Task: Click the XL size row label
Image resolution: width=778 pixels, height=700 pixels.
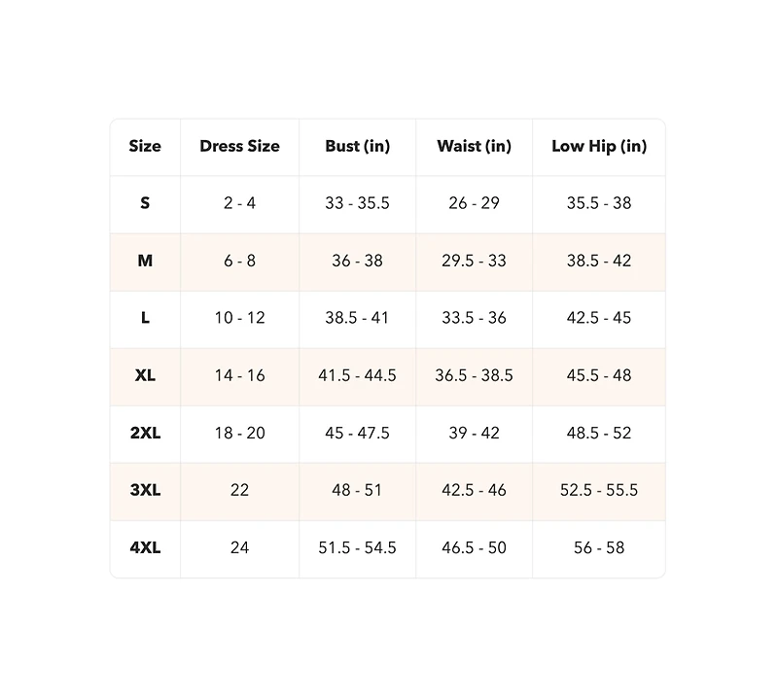Action: coord(145,375)
